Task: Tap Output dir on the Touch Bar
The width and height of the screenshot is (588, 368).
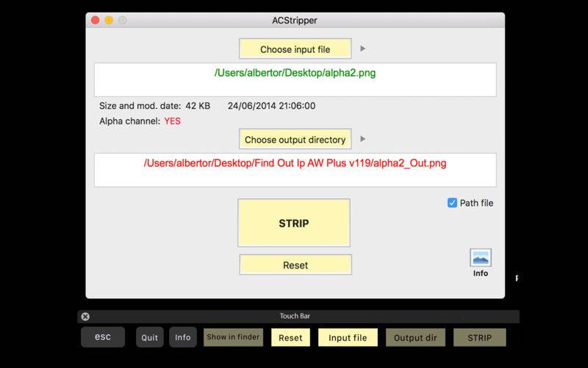Action: [415, 337]
